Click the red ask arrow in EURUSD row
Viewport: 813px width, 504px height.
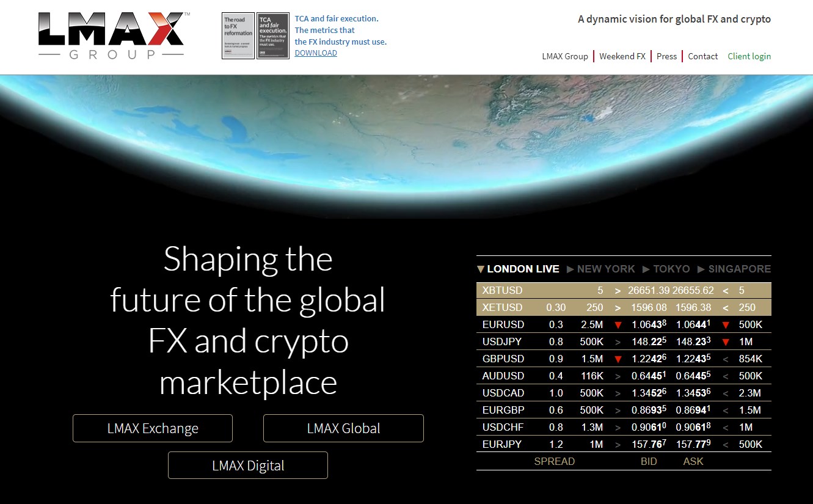pos(726,325)
